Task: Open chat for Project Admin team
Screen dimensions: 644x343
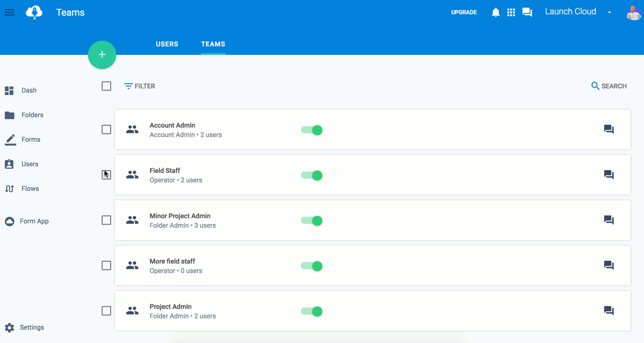Action: (609, 311)
